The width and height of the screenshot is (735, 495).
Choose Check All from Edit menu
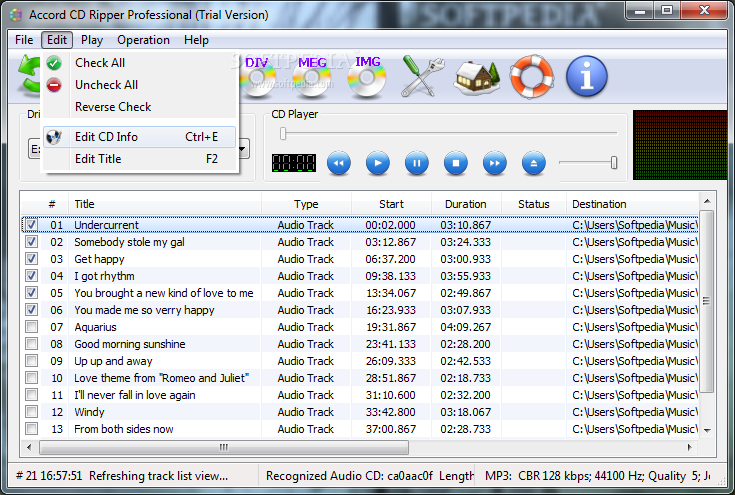pyautogui.click(x=139, y=63)
